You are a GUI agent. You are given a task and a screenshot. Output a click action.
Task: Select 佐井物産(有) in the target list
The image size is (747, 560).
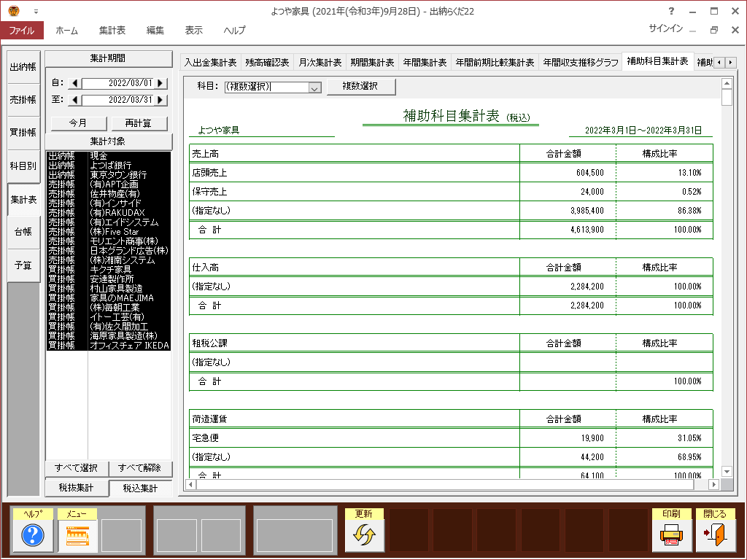click(109, 194)
